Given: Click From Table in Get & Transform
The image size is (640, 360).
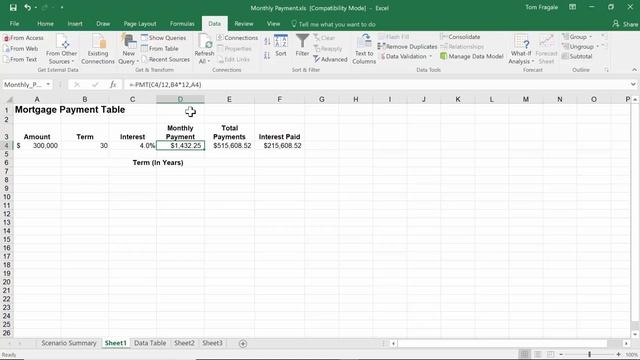Looking at the screenshot, I should [160, 48].
